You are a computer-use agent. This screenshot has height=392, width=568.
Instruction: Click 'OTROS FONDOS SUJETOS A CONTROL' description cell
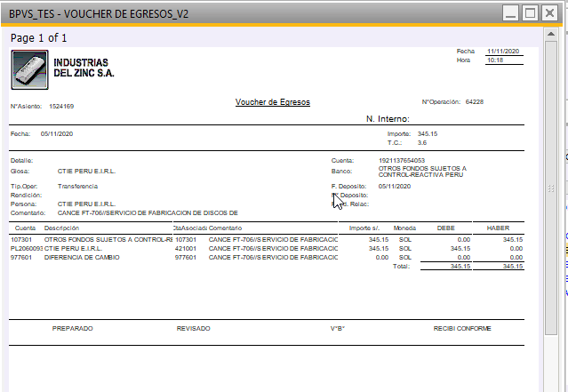[108, 240]
